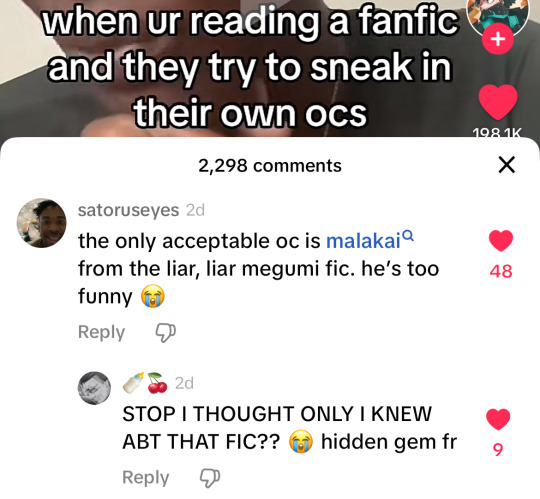Open the bottle-cherry user's avatar
The image size is (540, 499).
pyautogui.click(x=94, y=388)
